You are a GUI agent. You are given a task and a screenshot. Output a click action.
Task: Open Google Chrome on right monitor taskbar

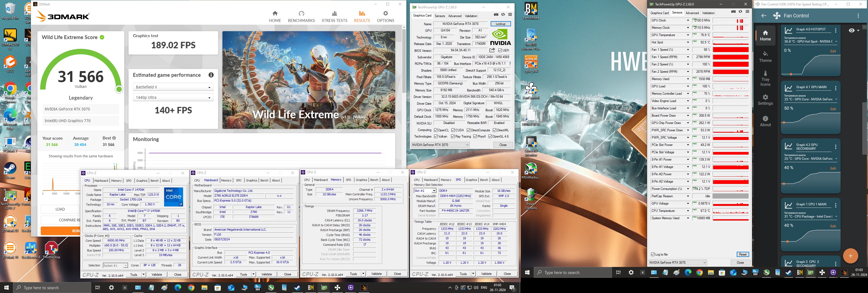point(699,272)
